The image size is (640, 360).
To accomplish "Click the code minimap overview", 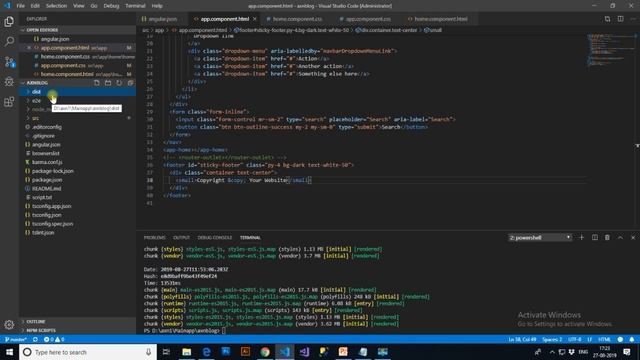I will 610,50.
